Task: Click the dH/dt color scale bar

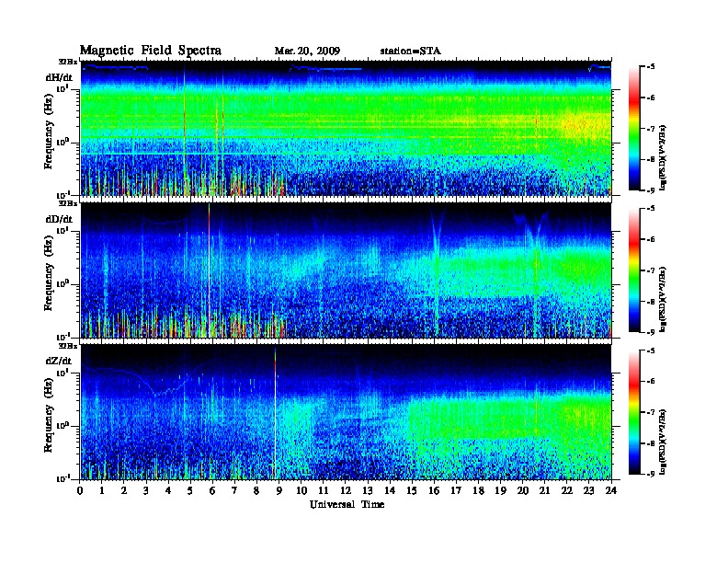Action: [x=634, y=128]
